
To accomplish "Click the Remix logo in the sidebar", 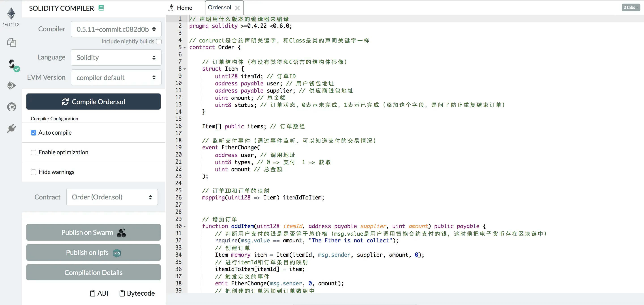I will click(x=11, y=17).
